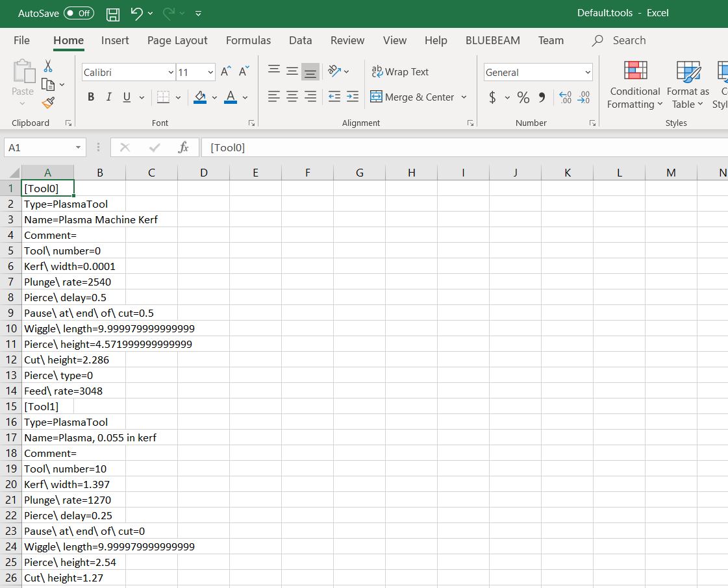The image size is (728, 588).
Task: Click the Borders grid icon
Action: pyautogui.click(x=163, y=97)
